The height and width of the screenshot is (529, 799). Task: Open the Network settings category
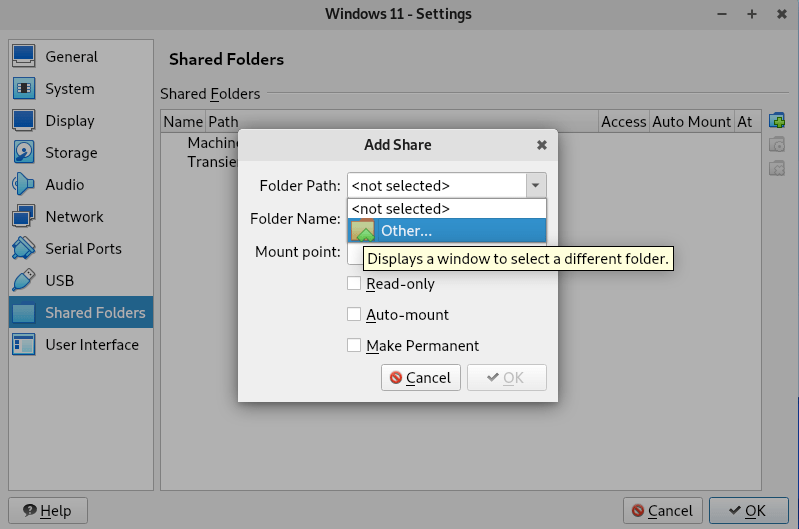[x=81, y=217]
